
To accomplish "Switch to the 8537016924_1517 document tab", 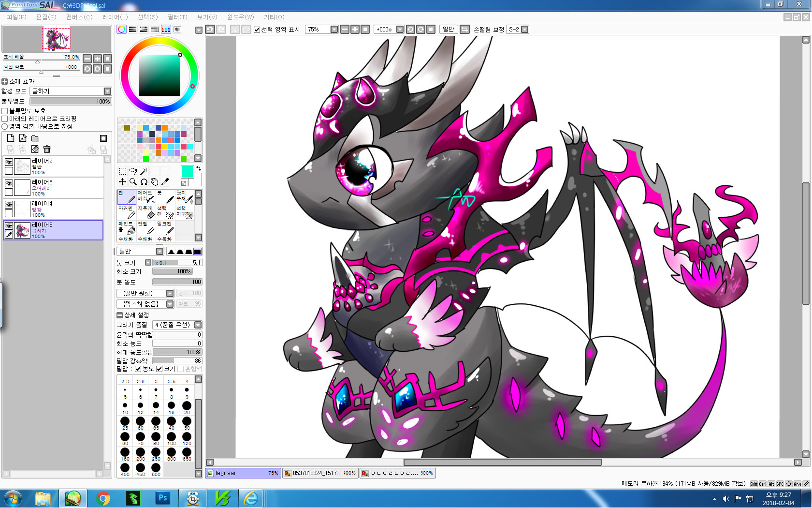I will (x=320, y=473).
